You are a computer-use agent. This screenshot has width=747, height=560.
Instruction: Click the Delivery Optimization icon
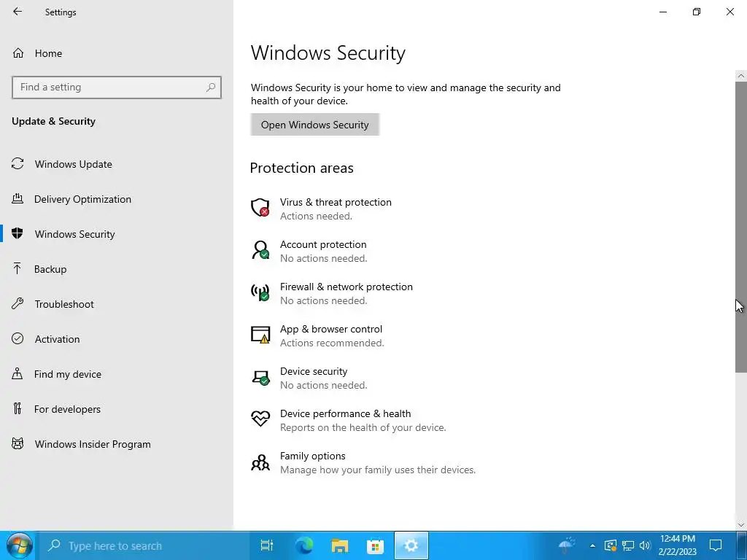tap(18, 198)
